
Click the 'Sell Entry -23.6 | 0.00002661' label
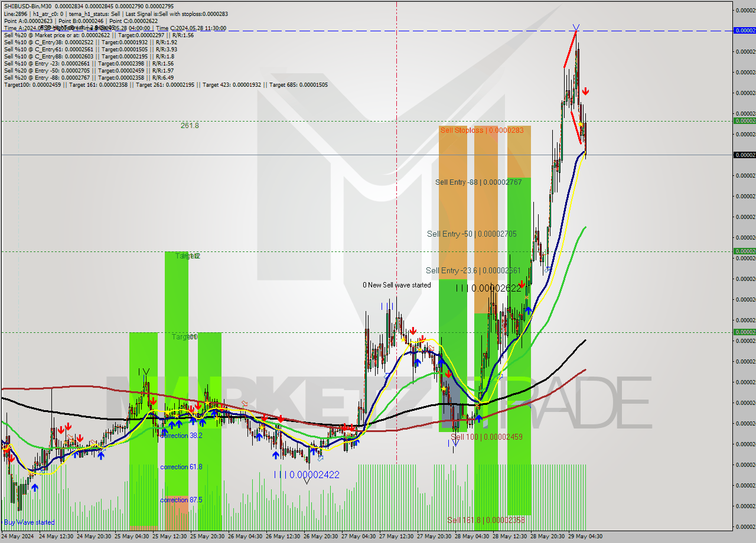click(x=473, y=270)
